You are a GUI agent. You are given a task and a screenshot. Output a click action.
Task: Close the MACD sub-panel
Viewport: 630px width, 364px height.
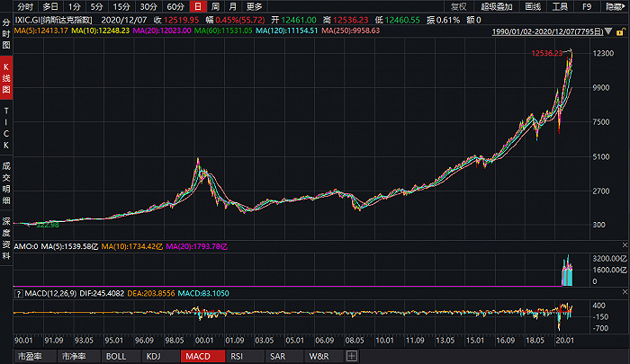point(625,292)
